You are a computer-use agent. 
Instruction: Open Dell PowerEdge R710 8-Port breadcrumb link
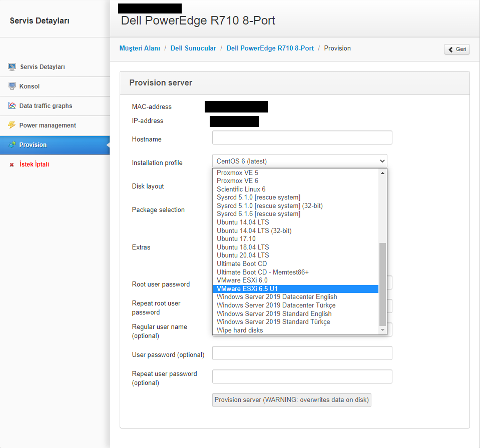point(270,48)
